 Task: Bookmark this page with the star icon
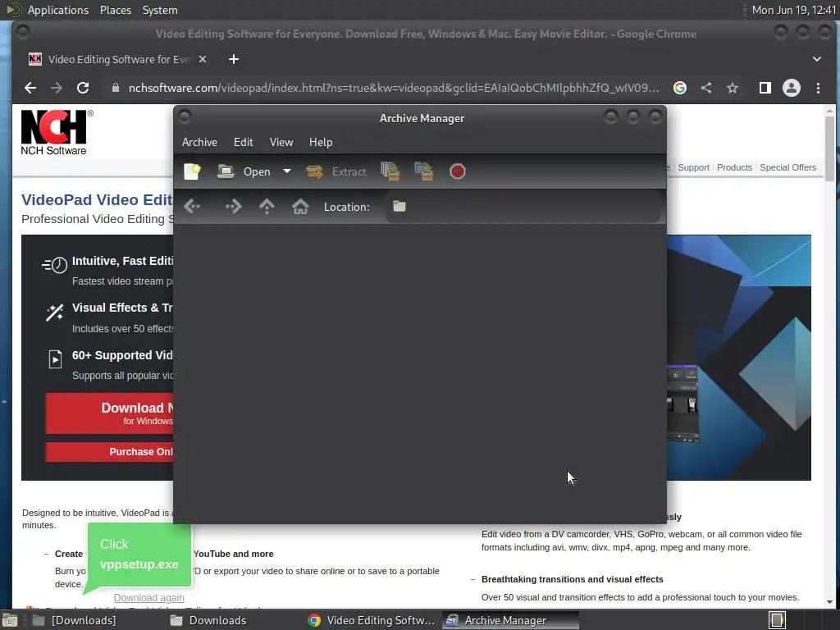tap(733, 88)
